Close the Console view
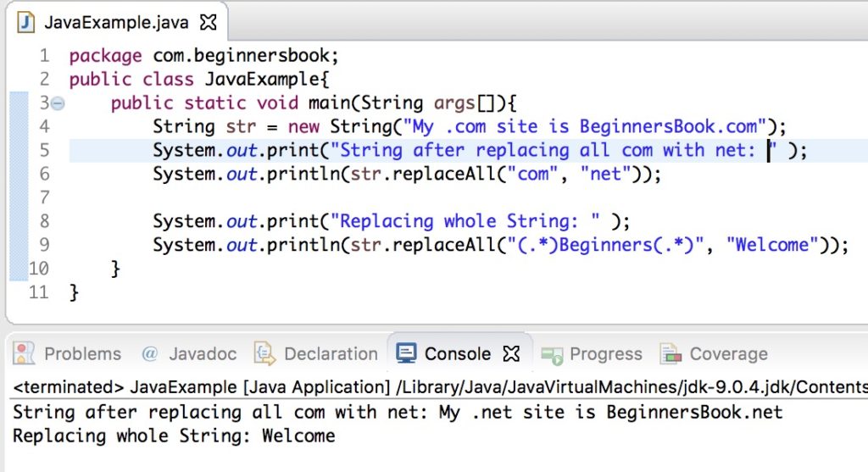This screenshot has width=868, height=472. coord(511,353)
